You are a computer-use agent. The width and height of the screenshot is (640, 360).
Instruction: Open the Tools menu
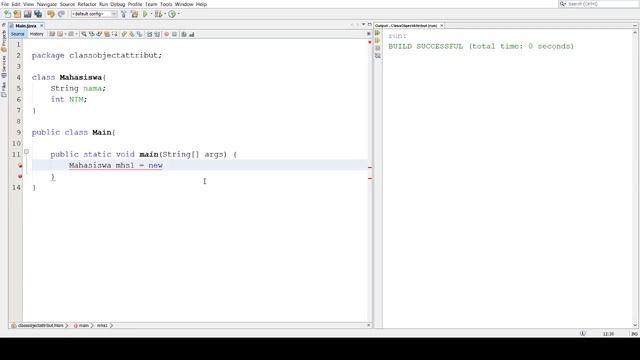(x=166, y=4)
